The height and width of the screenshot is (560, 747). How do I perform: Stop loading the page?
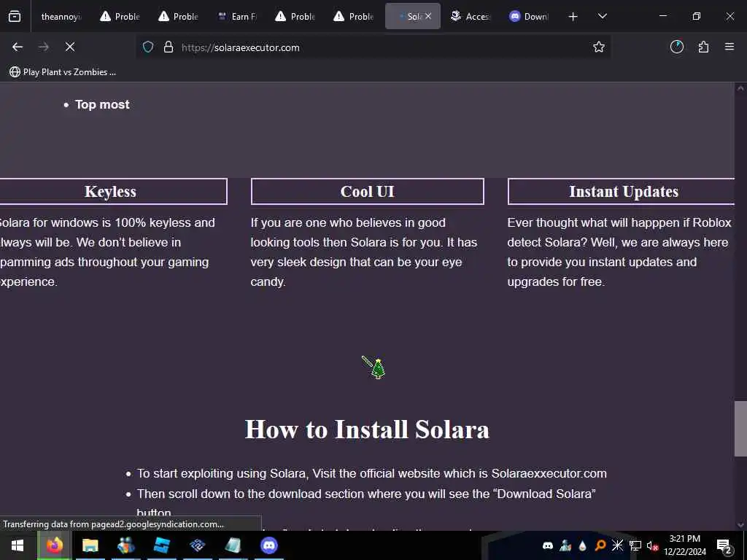[70, 47]
